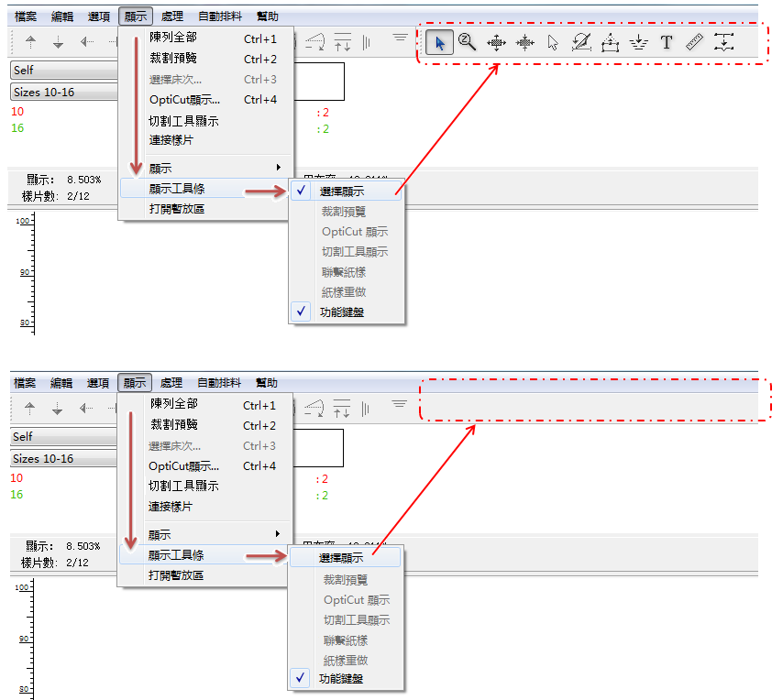Select the T text tool in upper toolbar

[667, 42]
